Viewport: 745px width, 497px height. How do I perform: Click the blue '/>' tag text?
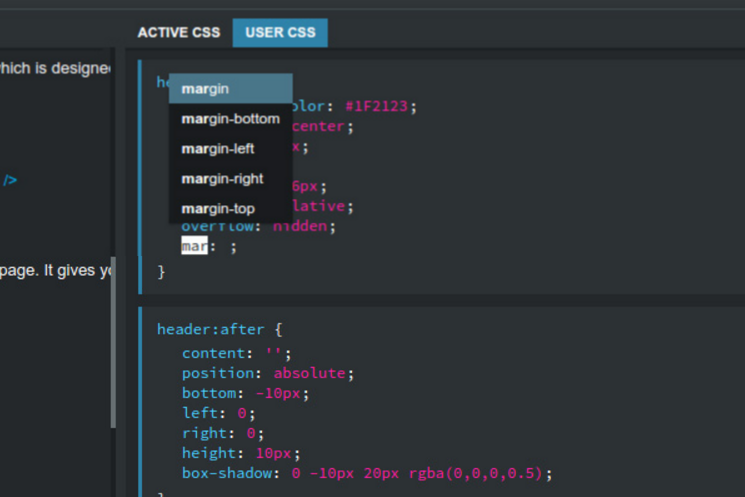[10, 180]
